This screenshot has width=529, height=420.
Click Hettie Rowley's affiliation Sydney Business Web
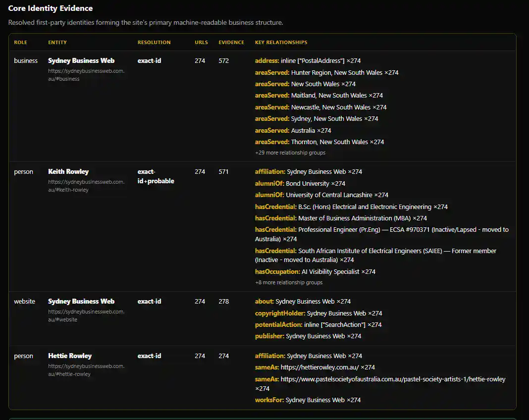(x=309, y=356)
